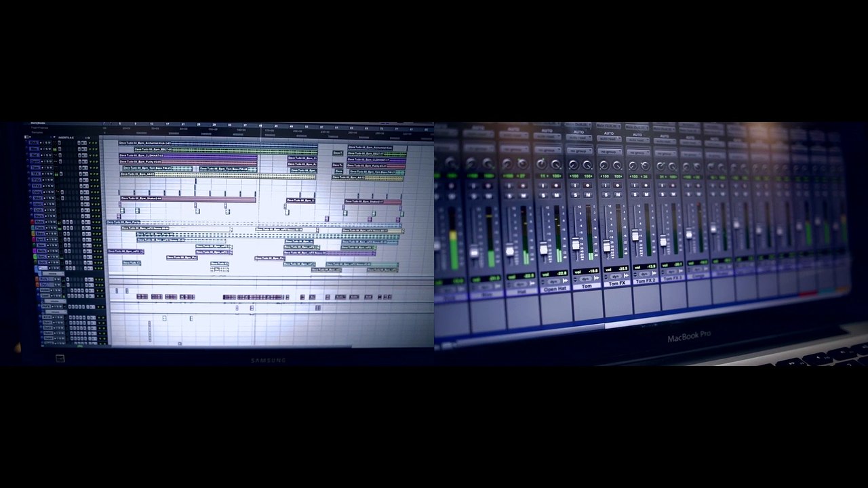Click the double-arrow icon under Open Hat volume
868x488 pixels.
pos(565,281)
